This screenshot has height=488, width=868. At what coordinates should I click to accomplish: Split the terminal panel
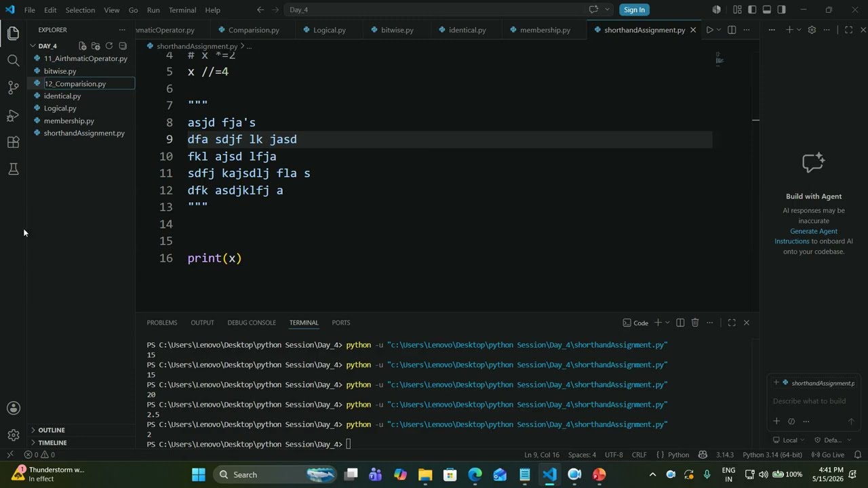pyautogui.click(x=680, y=323)
